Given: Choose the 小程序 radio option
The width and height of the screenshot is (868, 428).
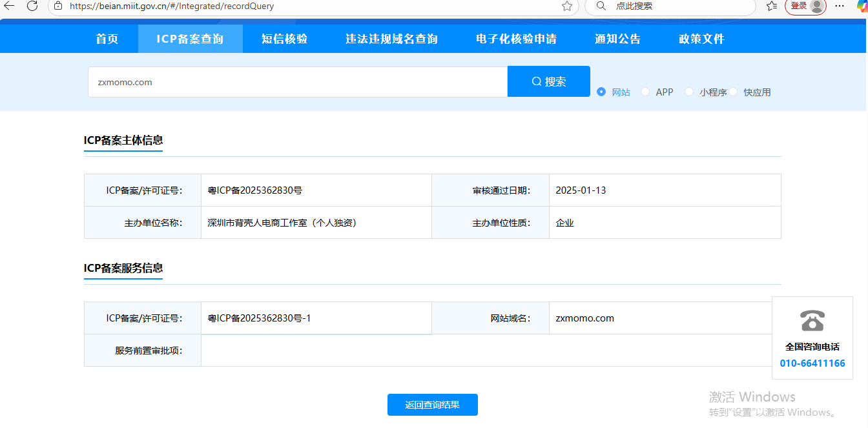Looking at the screenshot, I should point(689,92).
